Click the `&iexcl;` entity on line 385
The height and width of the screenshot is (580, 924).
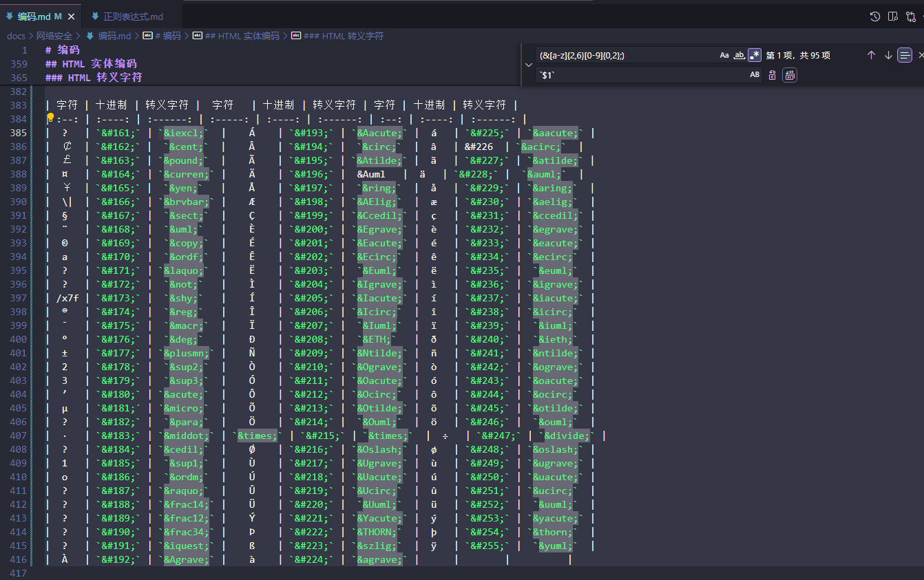[x=182, y=132]
